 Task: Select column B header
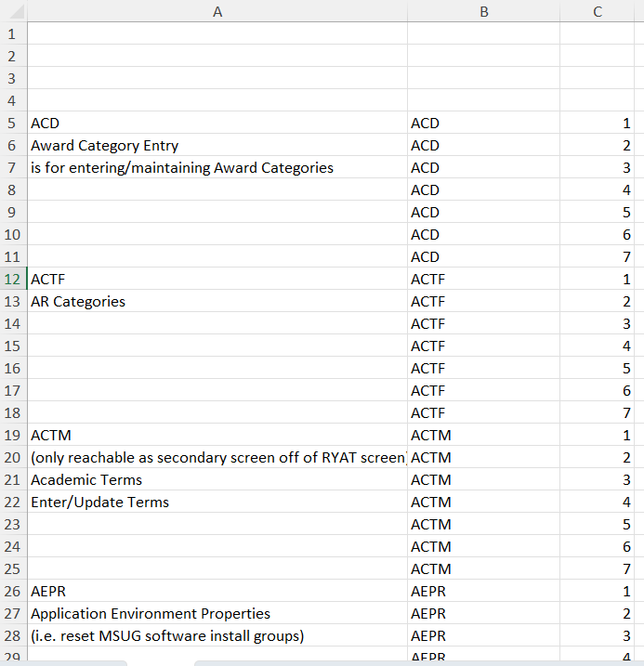click(483, 11)
